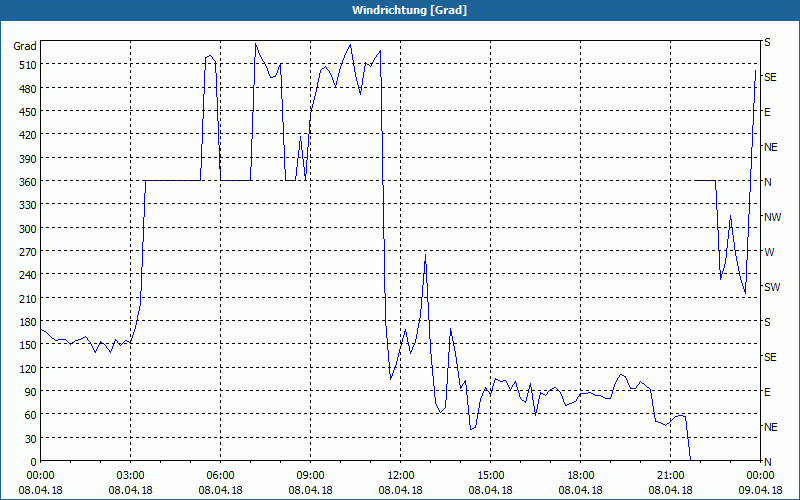Select the 15:00 time label on x-axis

point(490,476)
